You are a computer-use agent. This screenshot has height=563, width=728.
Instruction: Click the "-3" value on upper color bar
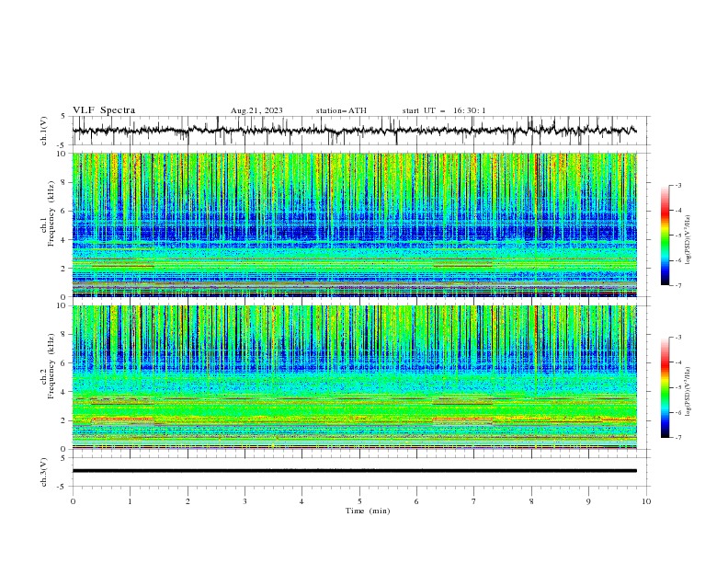click(x=678, y=185)
